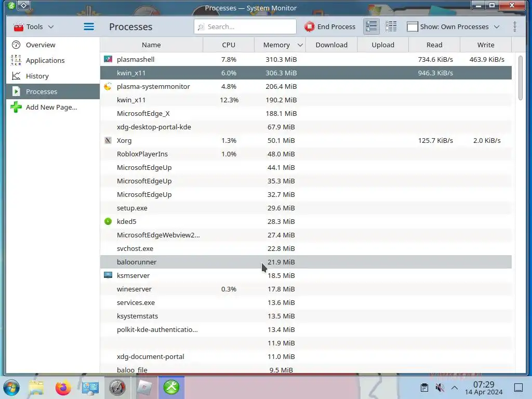Screen dimensions: 532x399
Task: Click the green plus Add New Page icon
Action: pyautogui.click(x=16, y=107)
